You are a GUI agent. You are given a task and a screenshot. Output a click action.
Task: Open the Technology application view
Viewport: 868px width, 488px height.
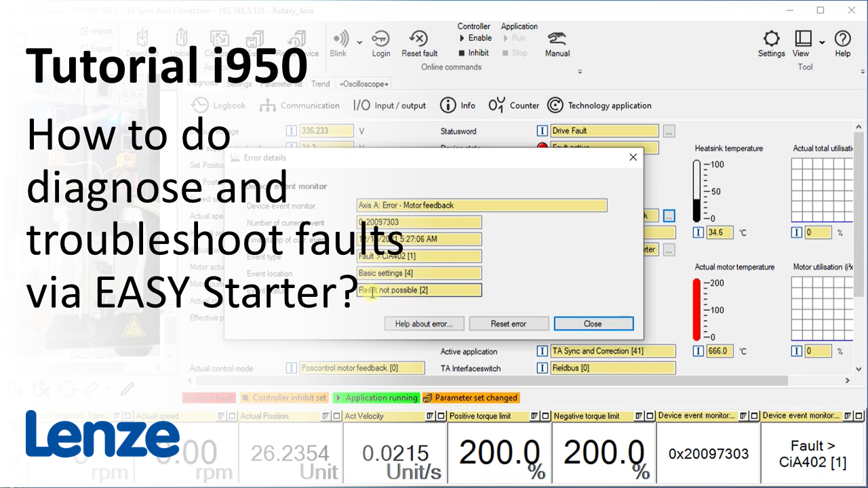599,105
